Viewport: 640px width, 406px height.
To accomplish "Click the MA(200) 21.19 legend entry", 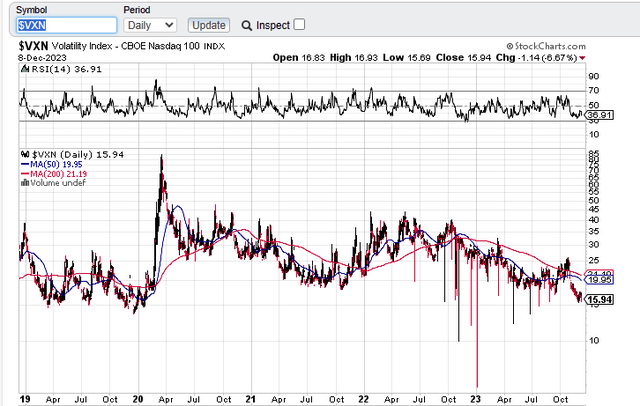I will click(54, 174).
